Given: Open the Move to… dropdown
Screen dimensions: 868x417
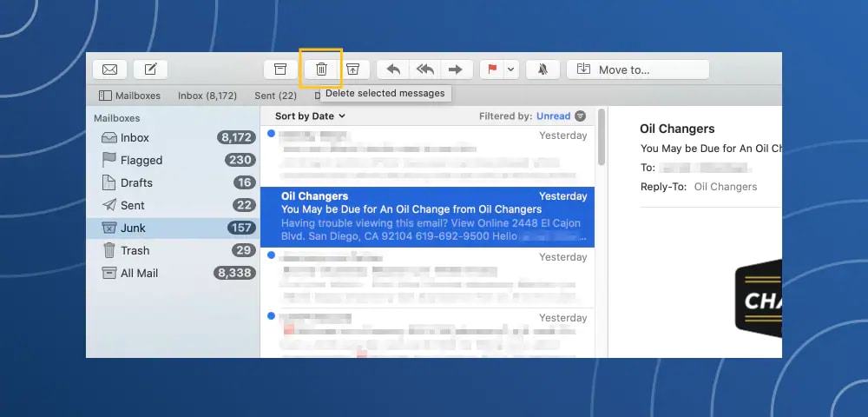Looking at the screenshot, I should tap(638, 69).
